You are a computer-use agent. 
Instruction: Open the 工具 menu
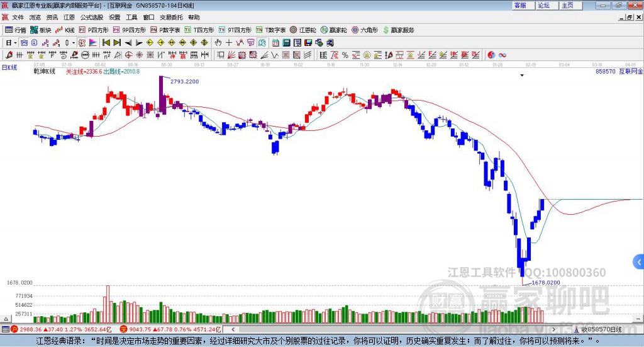tap(131, 17)
